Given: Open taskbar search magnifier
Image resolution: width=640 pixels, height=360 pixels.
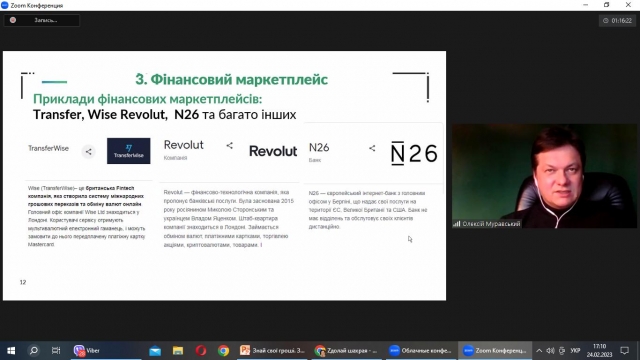Looking at the screenshot, I should coord(34,351).
